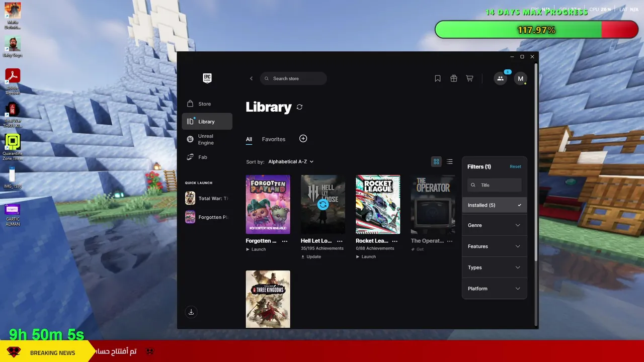Switch to grid view
This screenshot has height=362, width=644.
pos(436,161)
